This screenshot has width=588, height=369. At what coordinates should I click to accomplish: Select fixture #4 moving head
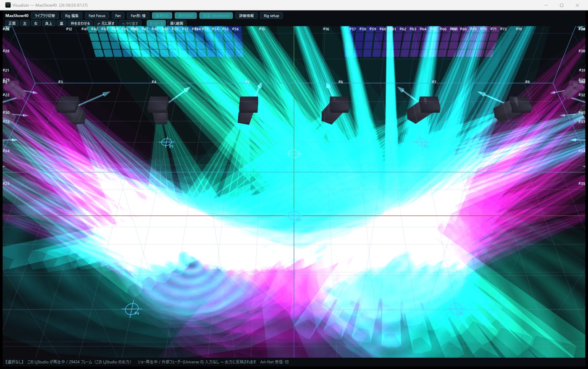[x=159, y=110]
